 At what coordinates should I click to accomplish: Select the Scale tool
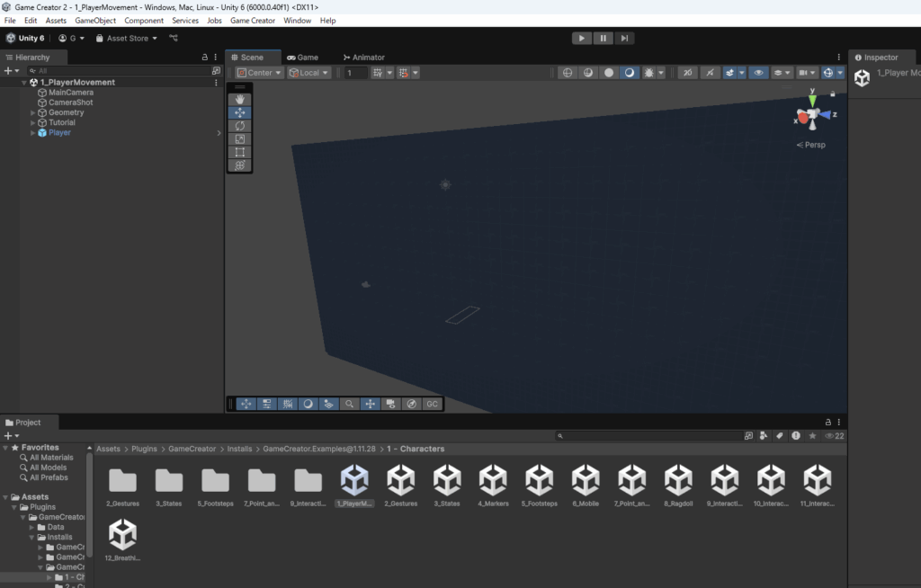pos(239,139)
